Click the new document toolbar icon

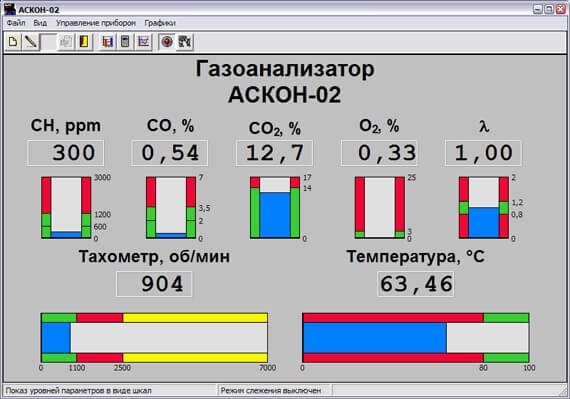pyautogui.click(x=13, y=42)
